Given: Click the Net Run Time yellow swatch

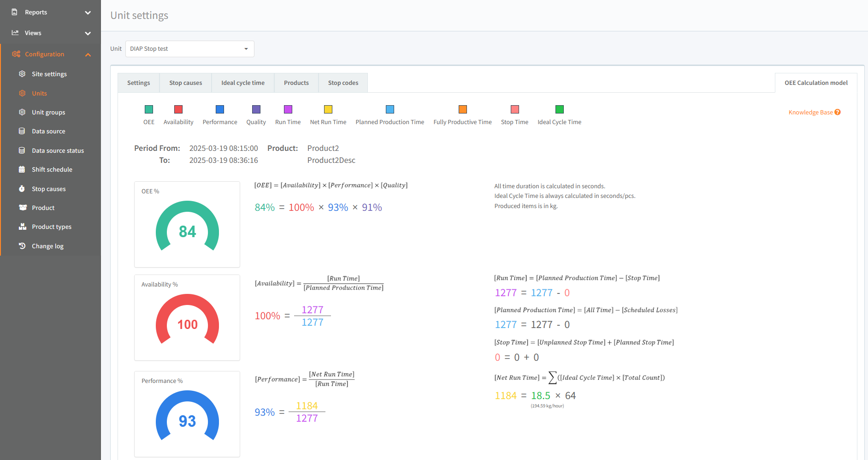Looking at the screenshot, I should (328, 109).
